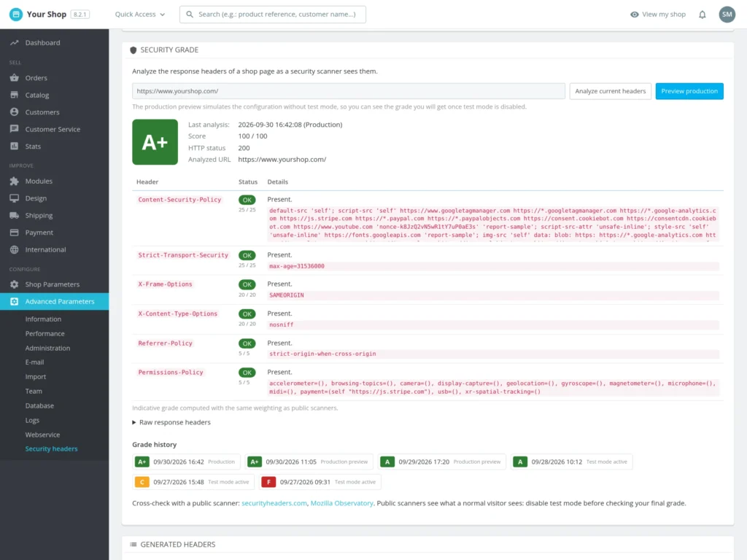Open the Quick Access dropdown
The width and height of the screenshot is (747, 560).
pyautogui.click(x=139, y=15)
